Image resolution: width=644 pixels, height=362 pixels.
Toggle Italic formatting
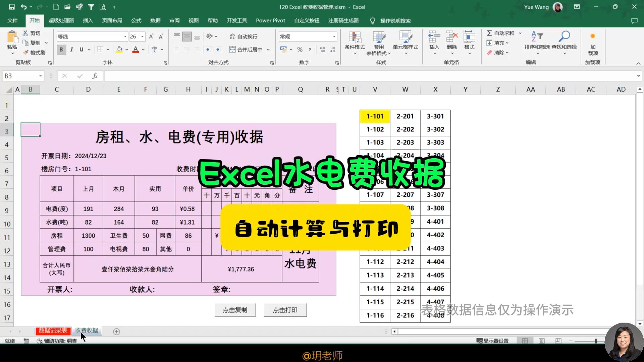pos(71,50)
